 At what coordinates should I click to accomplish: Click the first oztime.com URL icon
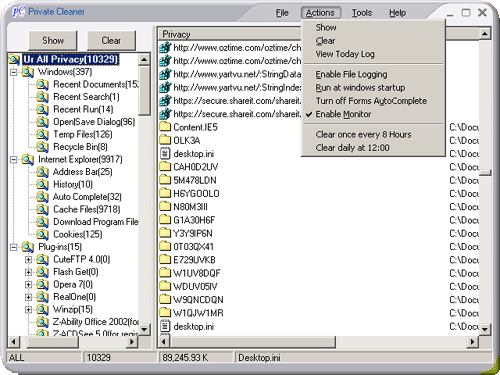165,48
